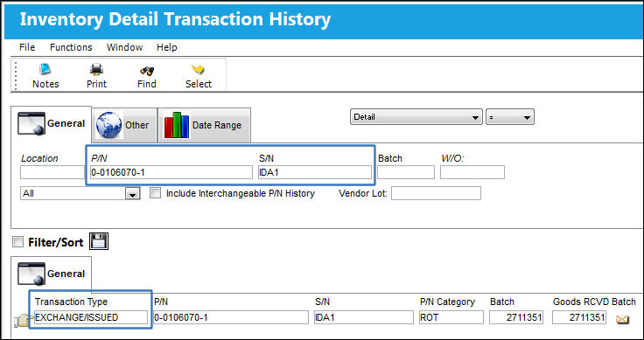Click the hand icon beside Transaction Type
This screenshot has width=644, height=340.
pos(23,320)
